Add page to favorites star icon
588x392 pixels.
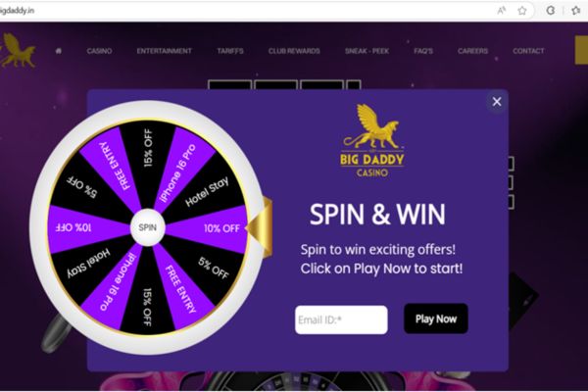[522, 11]
